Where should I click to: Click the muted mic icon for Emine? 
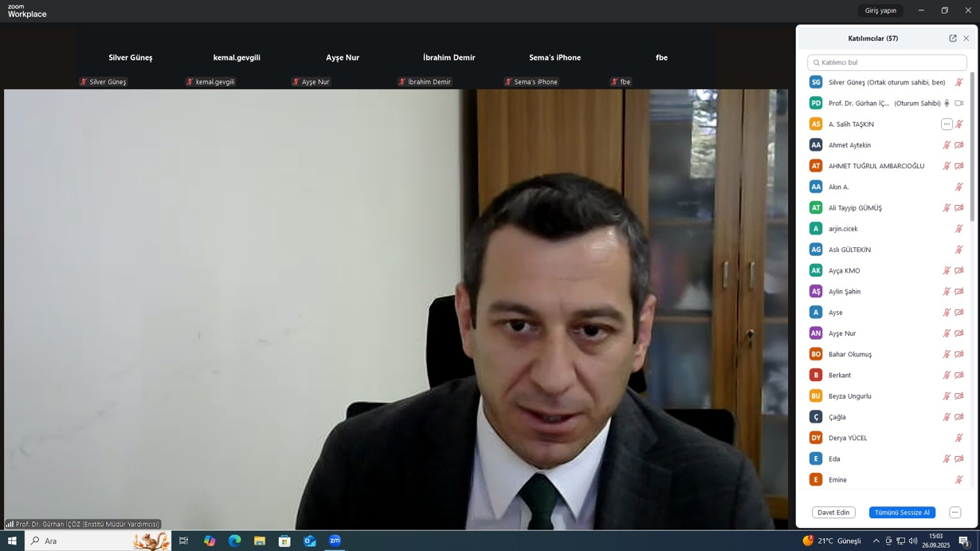click(x=959, y=480)
